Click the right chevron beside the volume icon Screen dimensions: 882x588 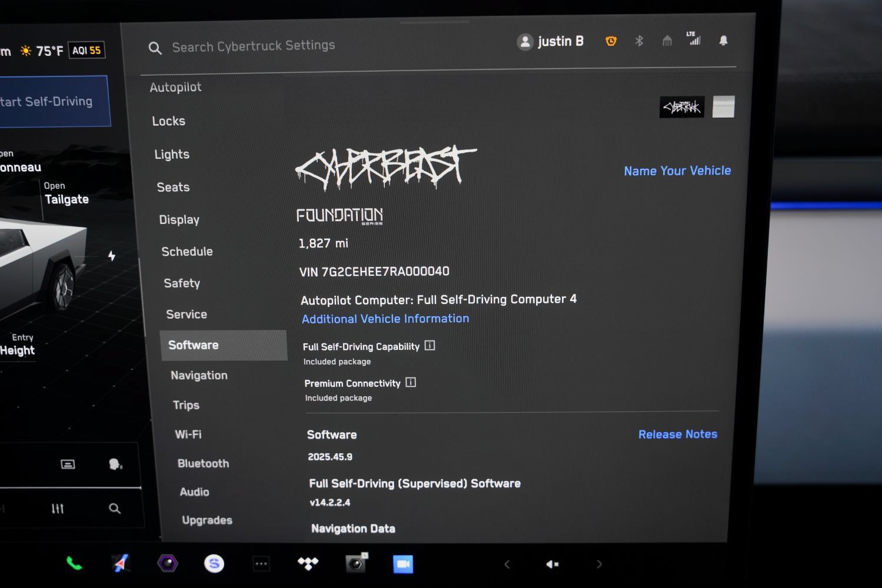tap(599, 564)
